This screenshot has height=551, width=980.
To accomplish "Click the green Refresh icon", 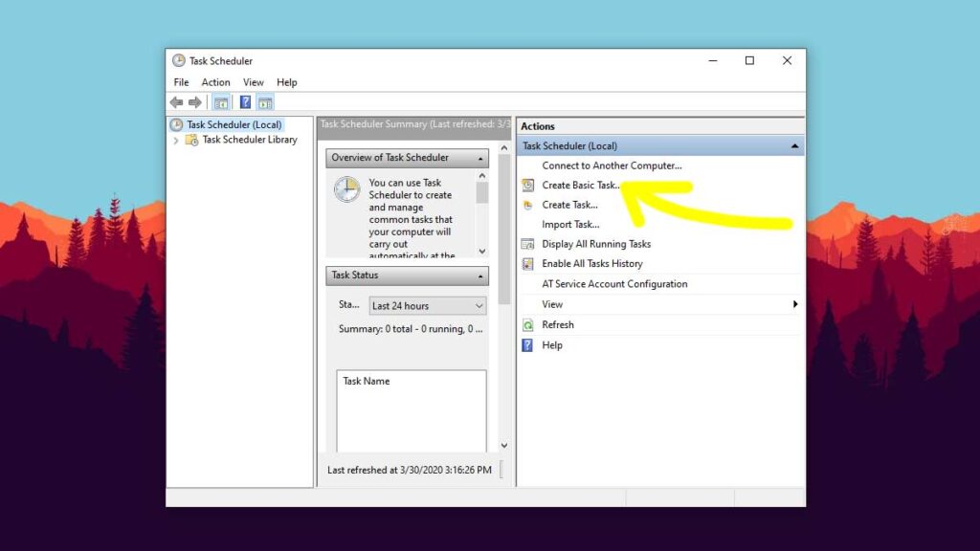I will (528, 325).
